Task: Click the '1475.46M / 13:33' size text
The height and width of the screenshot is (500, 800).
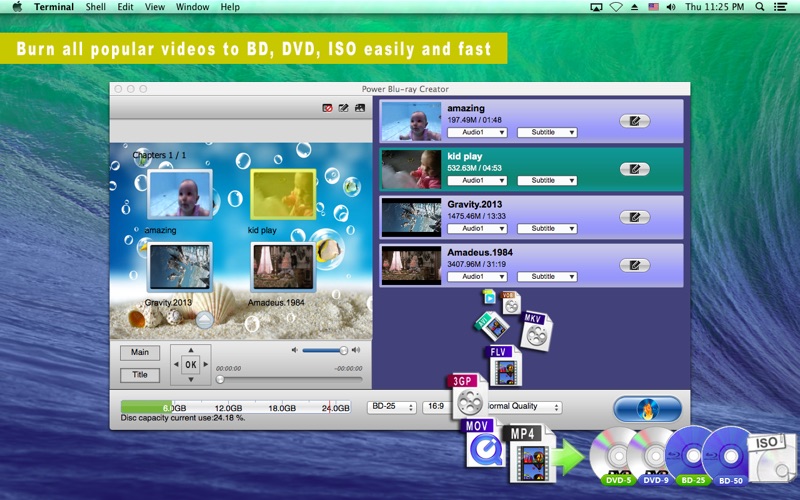Action: (x=477, y=216)
